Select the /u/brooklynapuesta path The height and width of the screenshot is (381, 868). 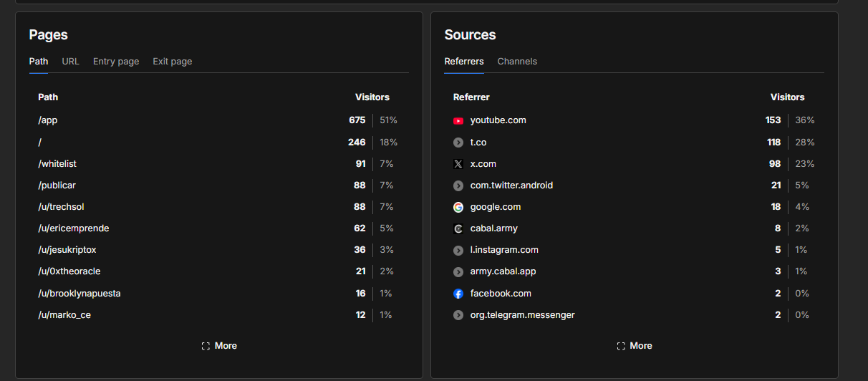79,294
